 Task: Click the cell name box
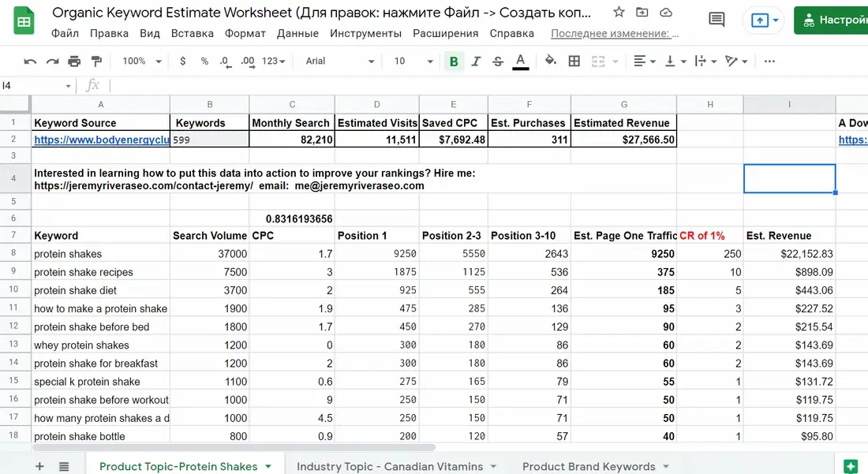[x=36, y=86]
